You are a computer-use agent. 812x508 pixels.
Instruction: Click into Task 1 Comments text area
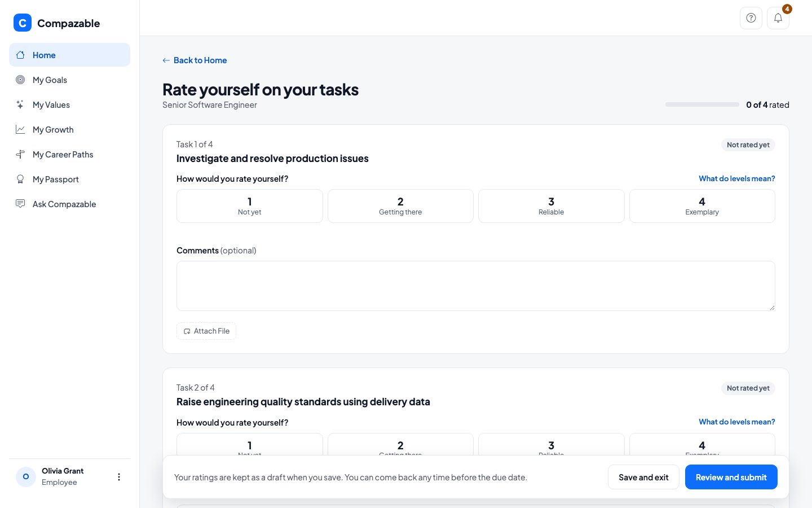tap(476, 286)
